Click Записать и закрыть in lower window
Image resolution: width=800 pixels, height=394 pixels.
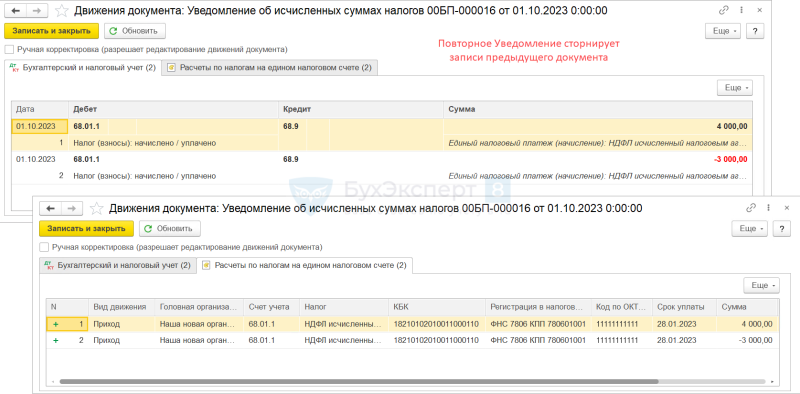coord(86,228)
